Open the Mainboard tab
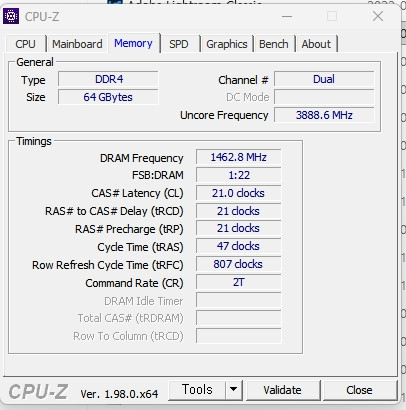This screenshot has width=406, height=410. 77,44
